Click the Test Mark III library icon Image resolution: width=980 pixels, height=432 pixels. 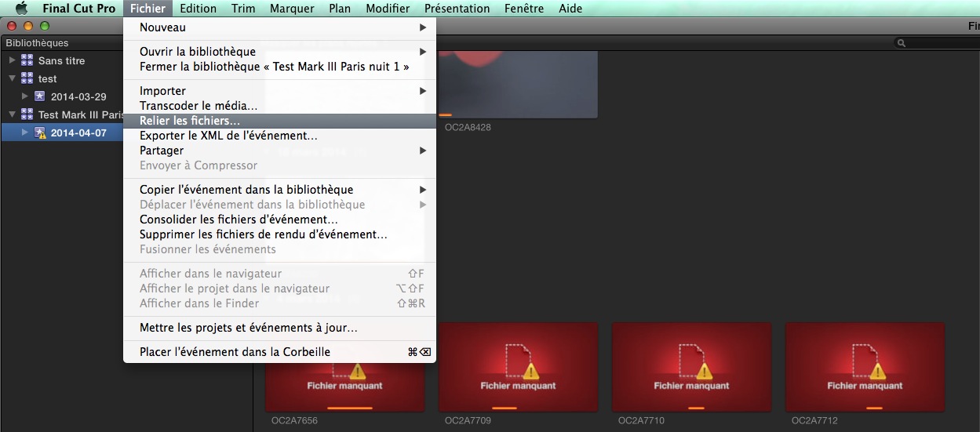click(x=27, y=114)
